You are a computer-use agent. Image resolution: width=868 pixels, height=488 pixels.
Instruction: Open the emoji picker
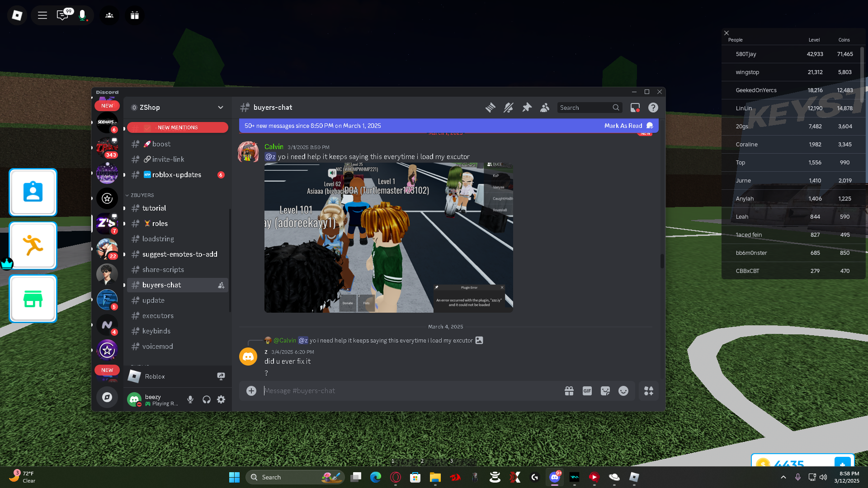click(623, 391)
